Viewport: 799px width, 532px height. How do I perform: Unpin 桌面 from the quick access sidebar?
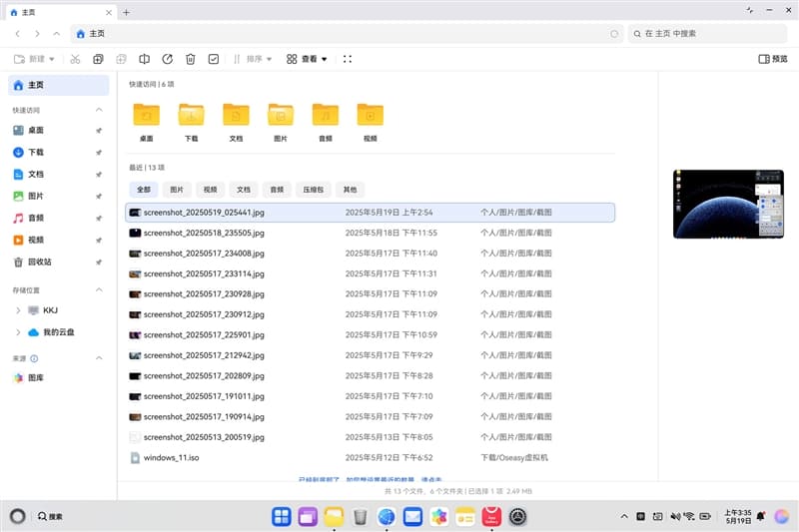pyautogui.click(x=98, y=131)
